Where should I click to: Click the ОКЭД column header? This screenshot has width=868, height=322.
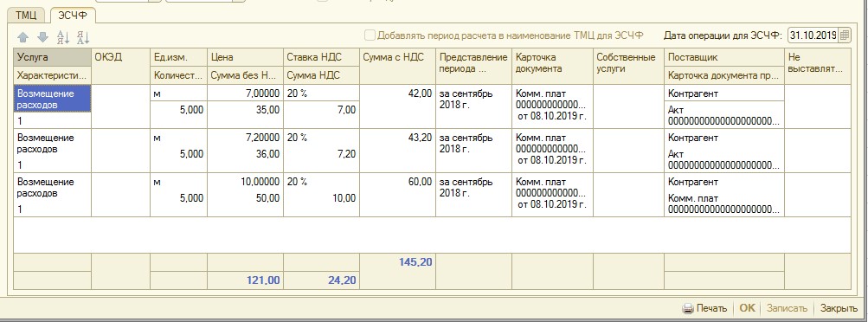120,67
